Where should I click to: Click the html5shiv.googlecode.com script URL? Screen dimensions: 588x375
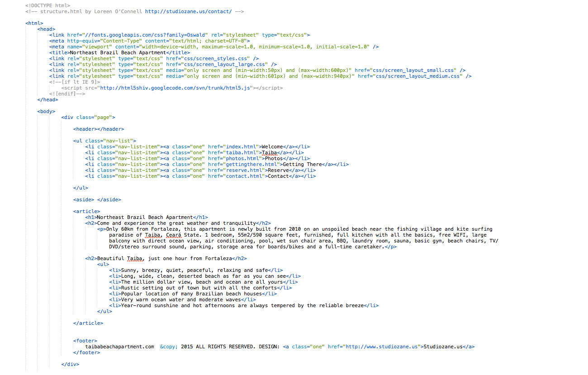175,88
